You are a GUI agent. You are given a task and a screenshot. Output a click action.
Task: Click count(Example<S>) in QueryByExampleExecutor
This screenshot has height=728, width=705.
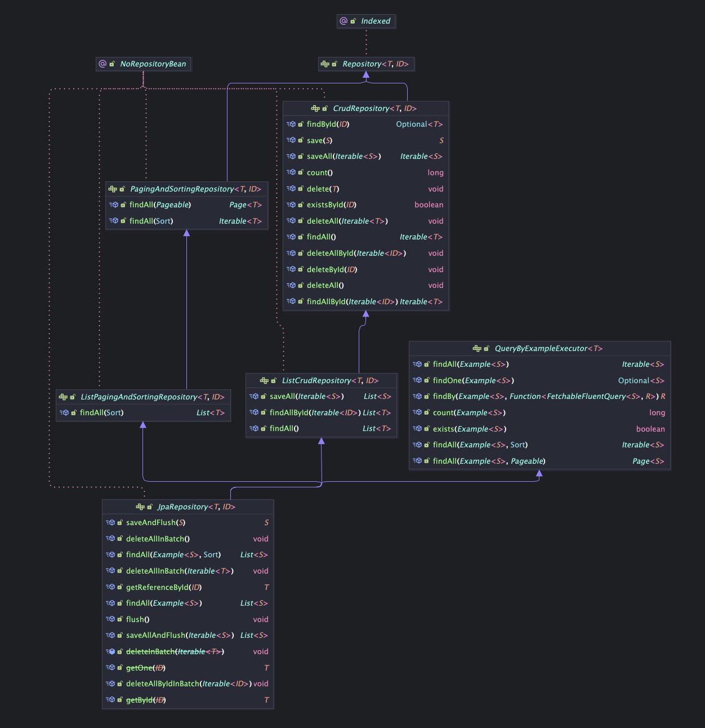tap(539, 412)
